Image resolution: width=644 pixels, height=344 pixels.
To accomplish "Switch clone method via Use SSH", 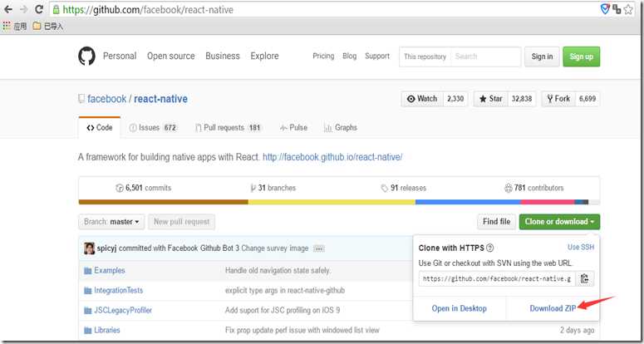I will coord(580,247).
